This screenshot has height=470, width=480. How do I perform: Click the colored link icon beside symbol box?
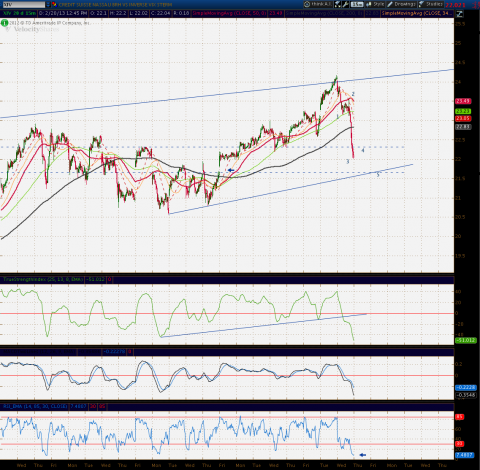pyautogui.click(x=54, y=5)
